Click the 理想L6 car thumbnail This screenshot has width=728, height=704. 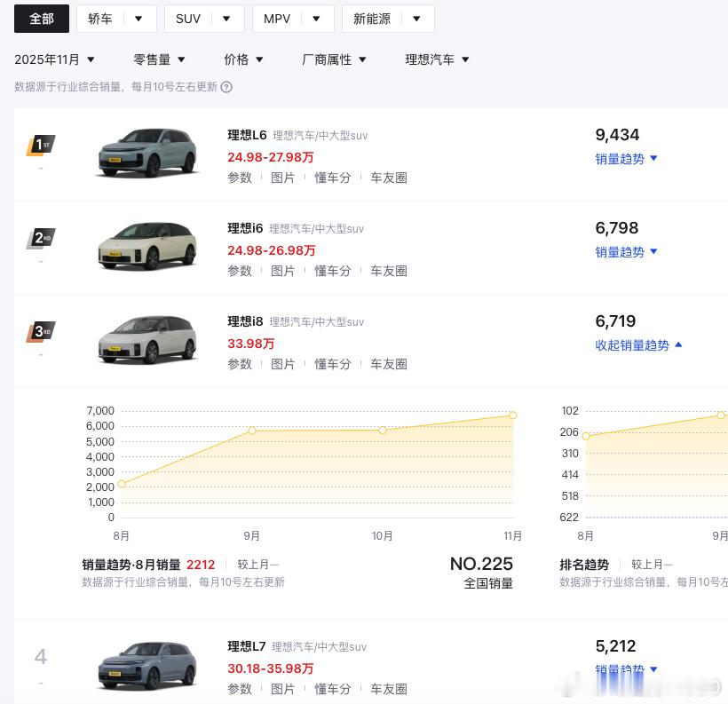pos(147,153)
